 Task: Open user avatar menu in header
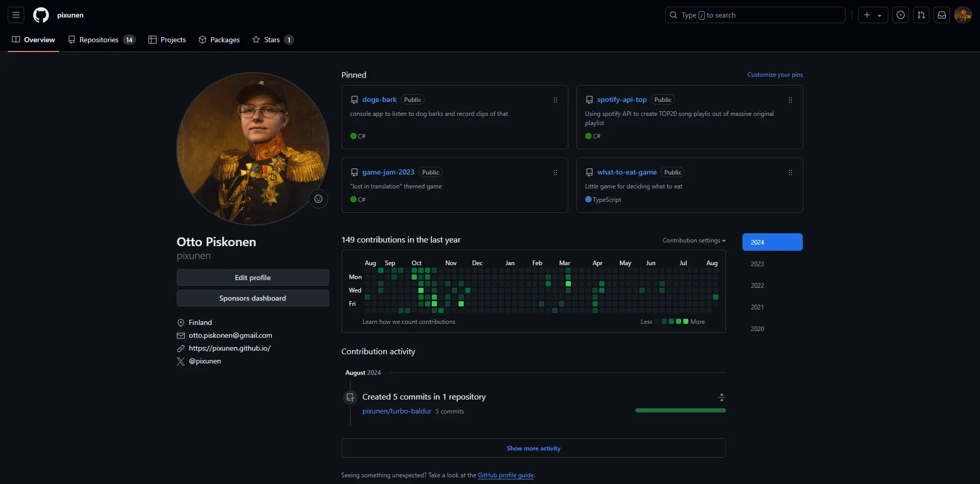coord(963,15)
